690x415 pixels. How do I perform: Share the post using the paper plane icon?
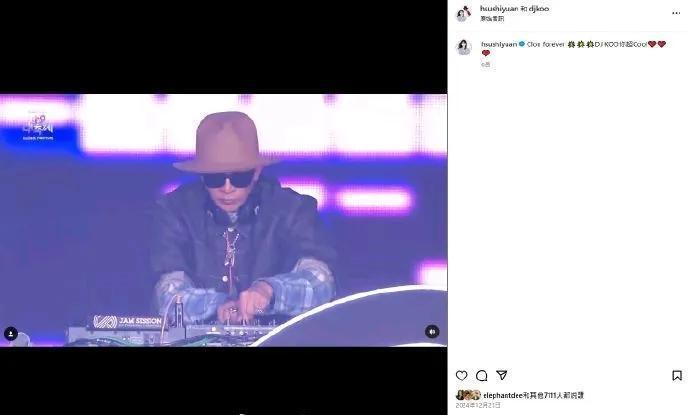pyautogui.click(x=502, y=375)
